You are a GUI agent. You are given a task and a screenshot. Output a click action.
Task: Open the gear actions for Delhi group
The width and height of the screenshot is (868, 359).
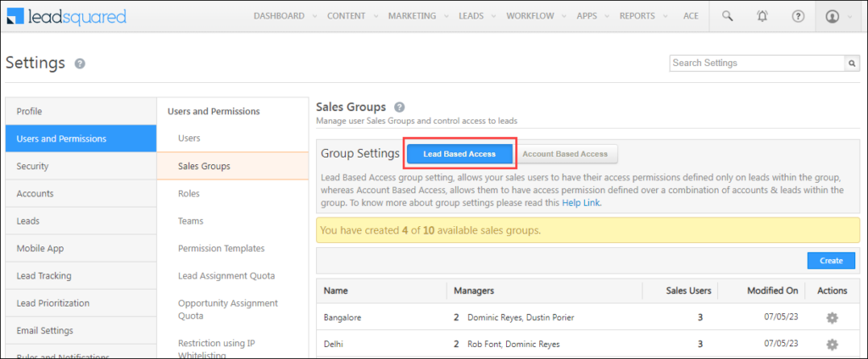pyautogui.click(x=832, y=344)
